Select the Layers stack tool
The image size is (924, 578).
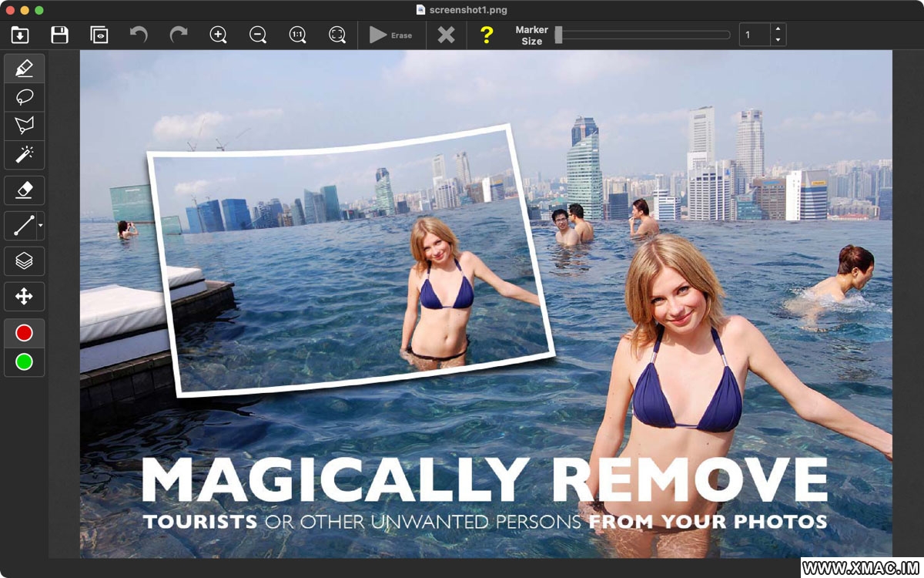pyautogui.click(x=25, y=261)
